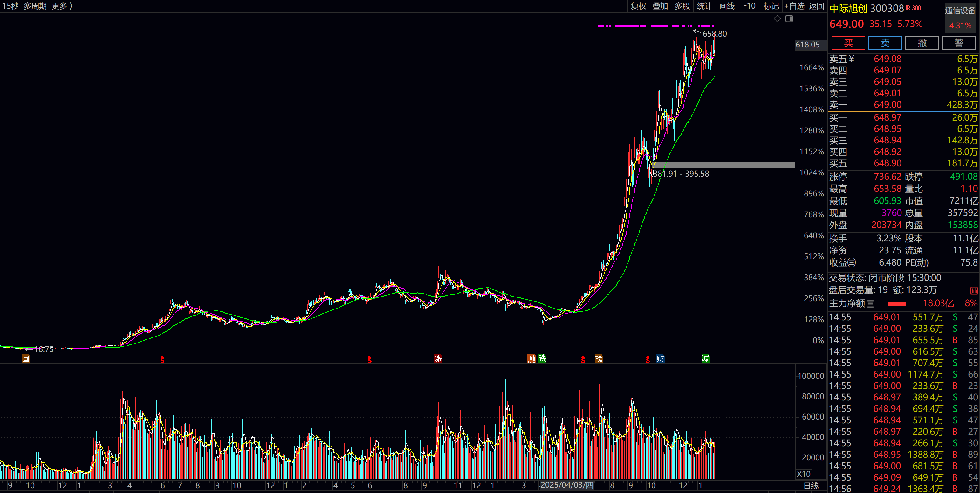This screenshot has width=980, height=493.
Task: Open the 复权 adjustment menu
Action: click(x=638, y=6)
